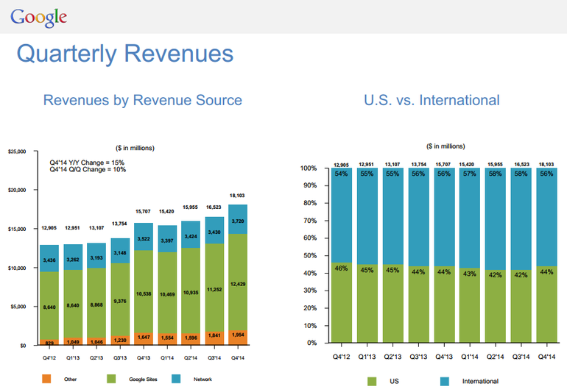Select the International legend label
Viewport: 567px width, 392px height.
pyautogui.click(x=480, y=381)
